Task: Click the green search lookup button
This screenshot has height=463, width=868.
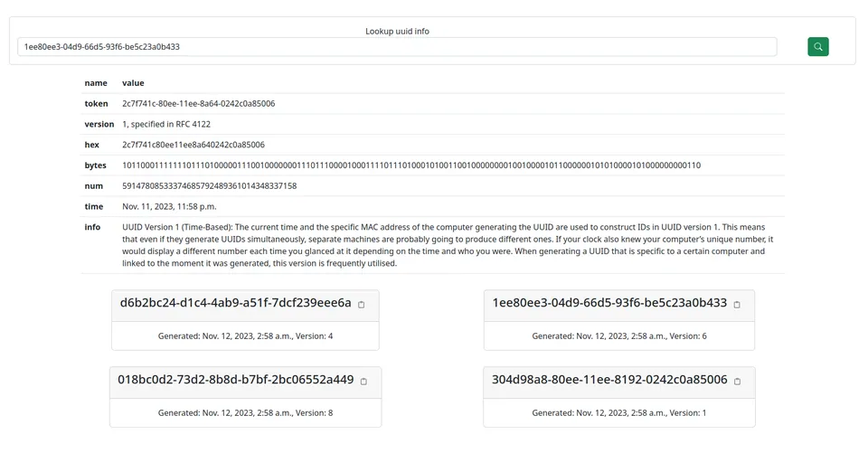Action: click(817, 46)
